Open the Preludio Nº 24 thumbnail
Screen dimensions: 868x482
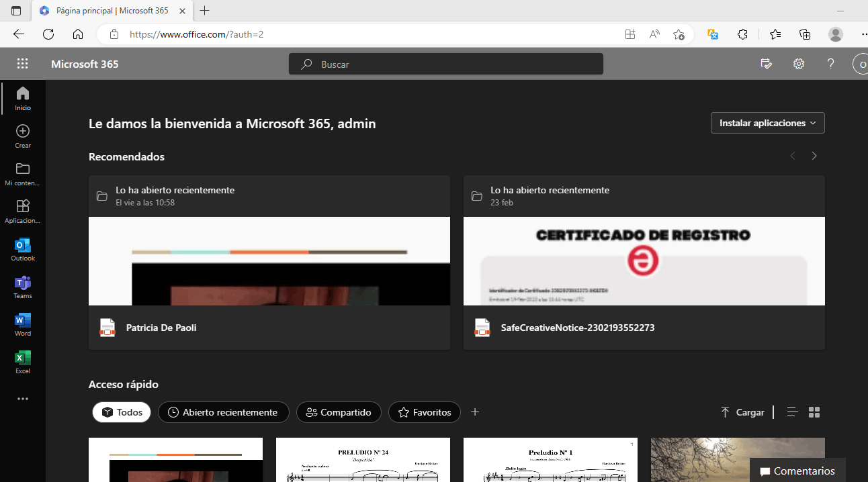pos(363,460)
